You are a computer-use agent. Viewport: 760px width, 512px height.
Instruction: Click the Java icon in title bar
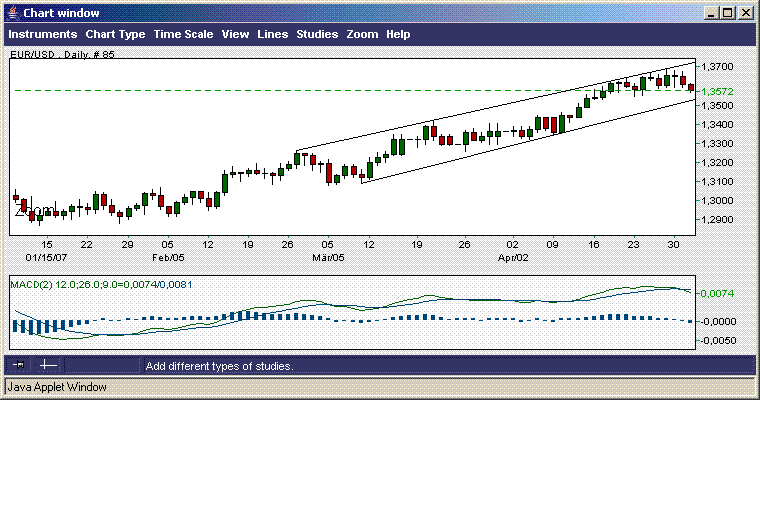[14, 13]
